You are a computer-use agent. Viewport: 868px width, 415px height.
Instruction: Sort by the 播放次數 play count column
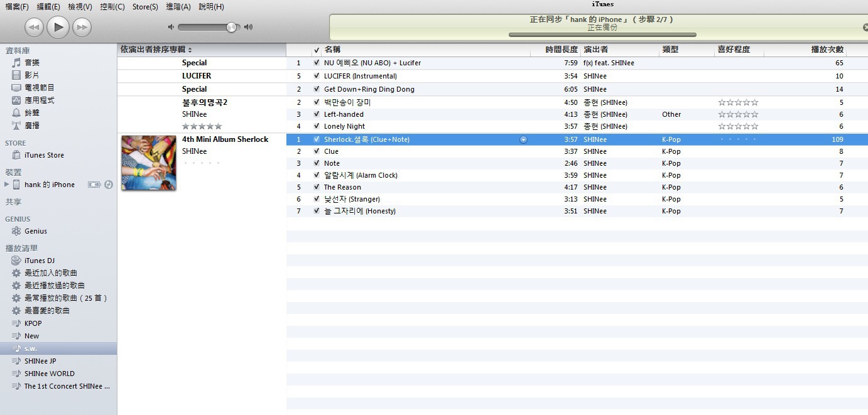click(806, 50)
